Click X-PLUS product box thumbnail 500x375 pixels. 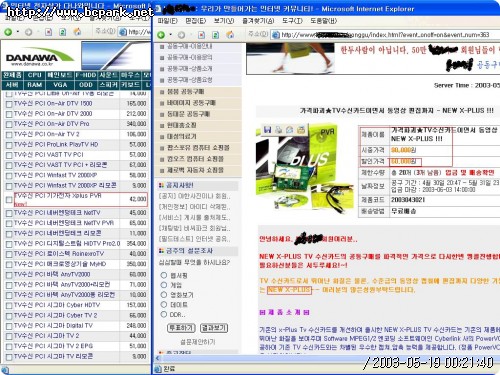(305, 167)
